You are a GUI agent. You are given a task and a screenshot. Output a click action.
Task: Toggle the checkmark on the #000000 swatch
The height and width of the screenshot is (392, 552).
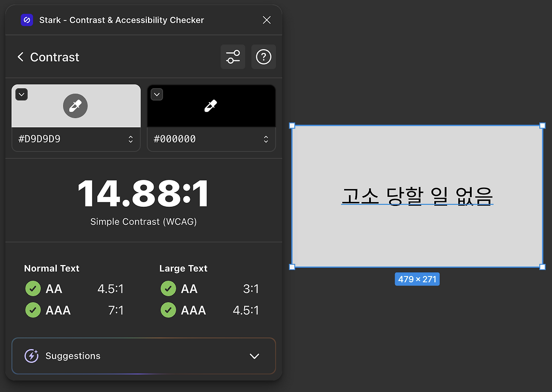(157, 94)
